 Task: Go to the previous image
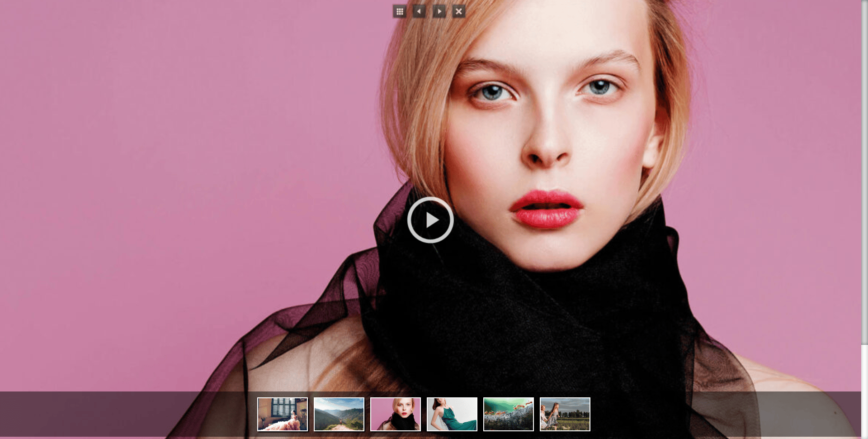419,11
